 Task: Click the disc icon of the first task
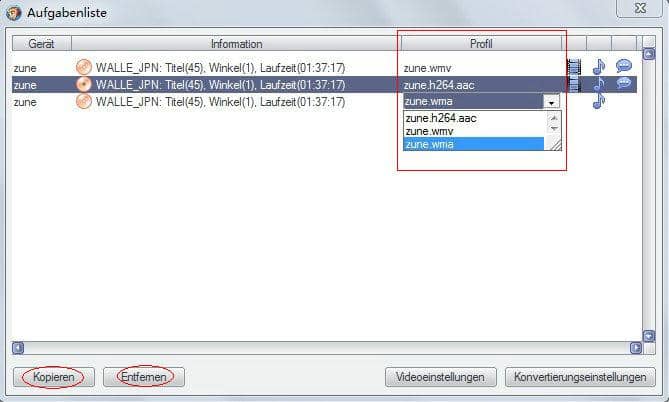coord(84,67)
